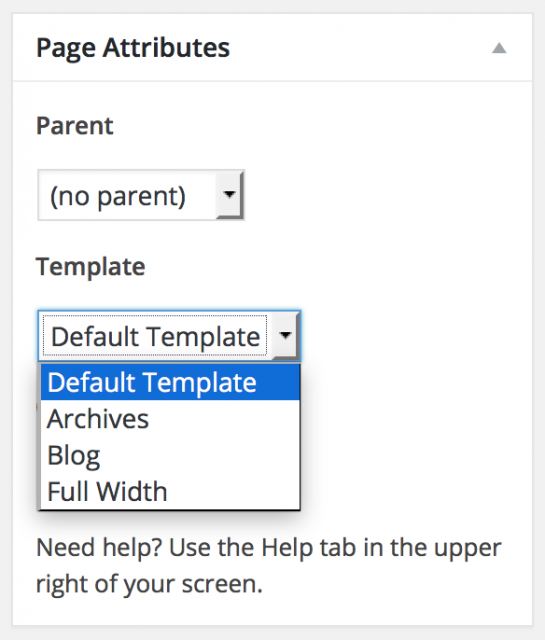
Task: Click blank area right of the Template dropdown
Action: coord(412,336)
